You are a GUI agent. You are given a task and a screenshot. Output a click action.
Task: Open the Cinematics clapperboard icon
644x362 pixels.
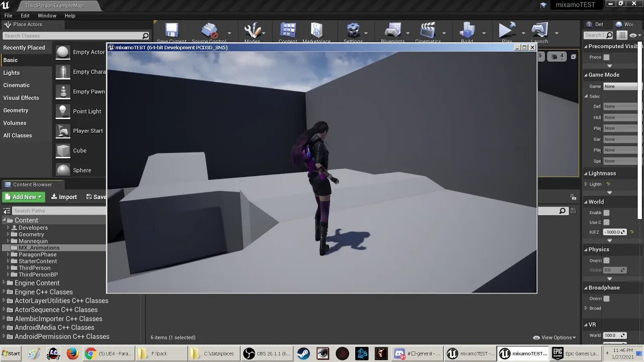click(x=428, y=31)
